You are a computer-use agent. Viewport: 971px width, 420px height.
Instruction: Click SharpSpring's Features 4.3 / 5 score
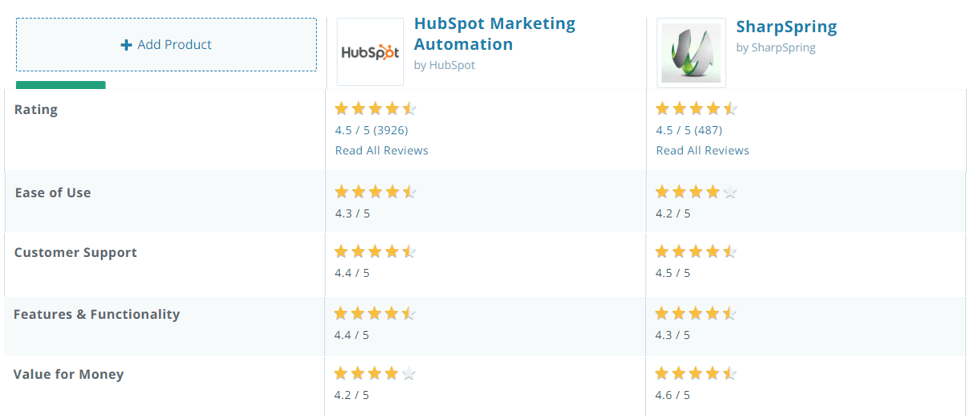pos(673,335)
